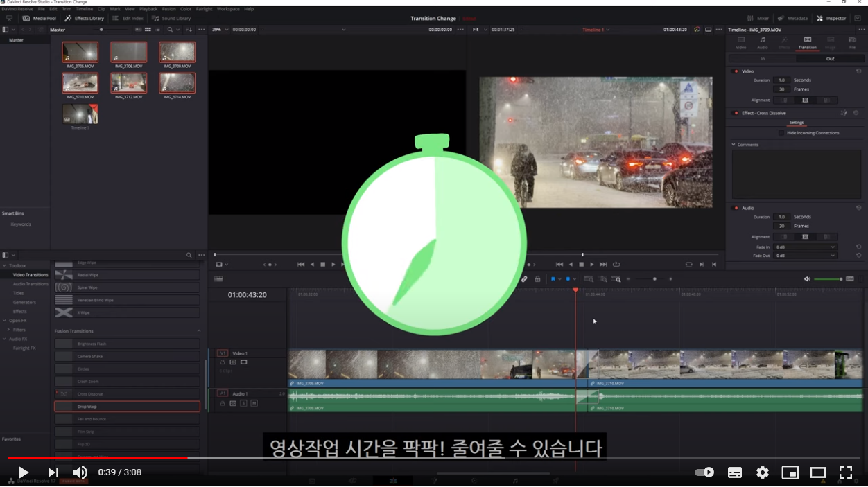Check Hide Incoming Connections
Screen dimensions: 868x487
pyautogui.click(x=781, y=133)
